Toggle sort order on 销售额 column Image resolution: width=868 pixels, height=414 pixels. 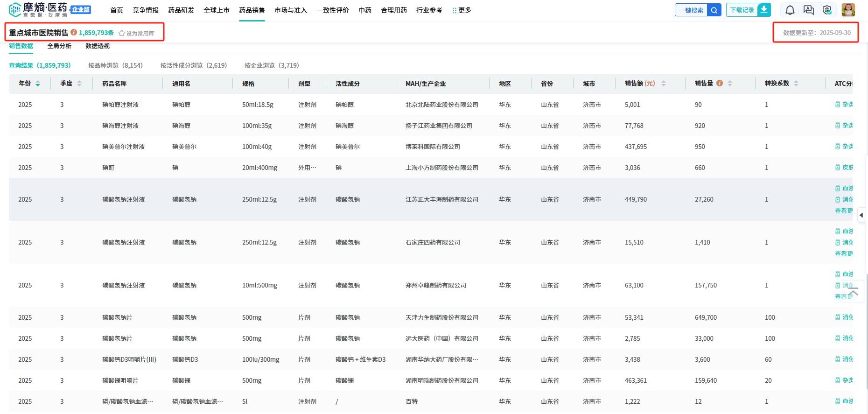(663, 84)
